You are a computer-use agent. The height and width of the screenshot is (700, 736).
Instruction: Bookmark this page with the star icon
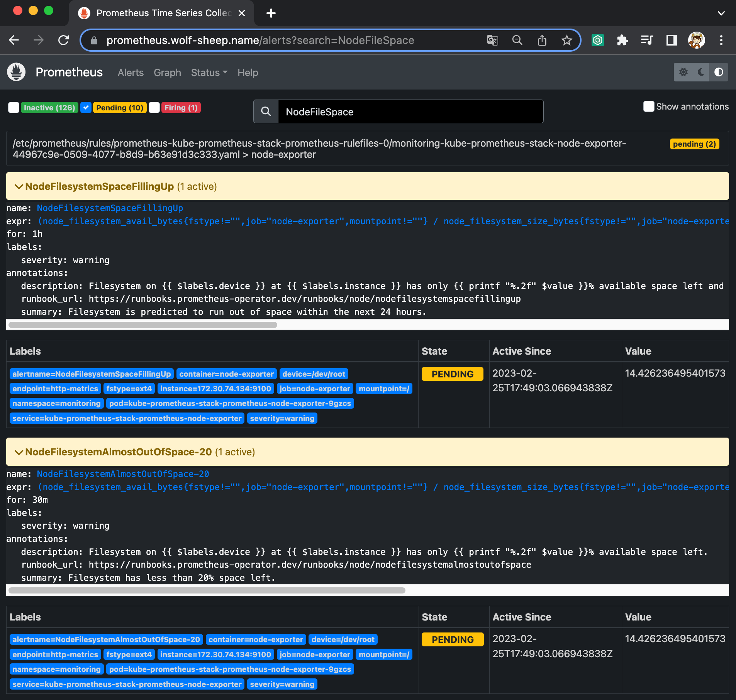coord(566,40)
